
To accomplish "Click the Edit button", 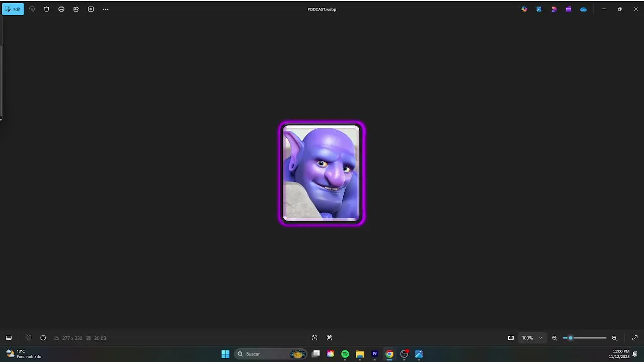I will click(x=13, y=9).
